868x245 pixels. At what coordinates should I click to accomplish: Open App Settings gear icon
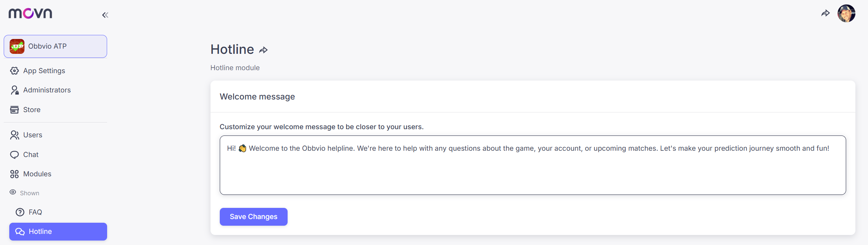(14, 71)
